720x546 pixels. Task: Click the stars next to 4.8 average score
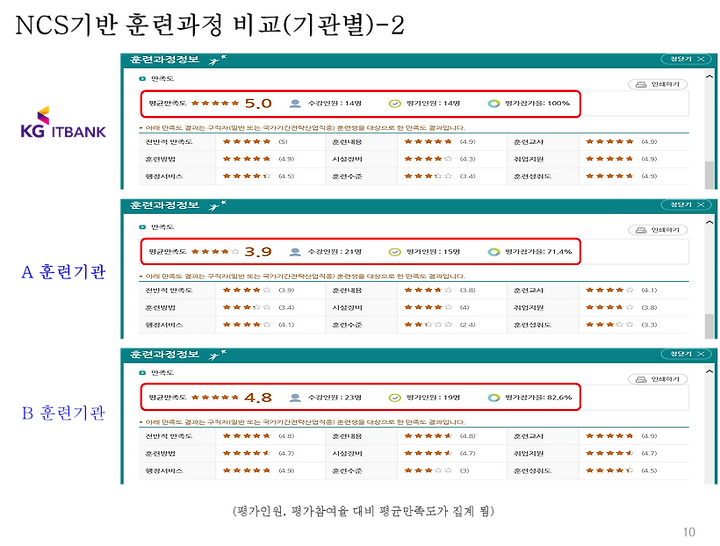pyautogui.click(x=215, y=397)
